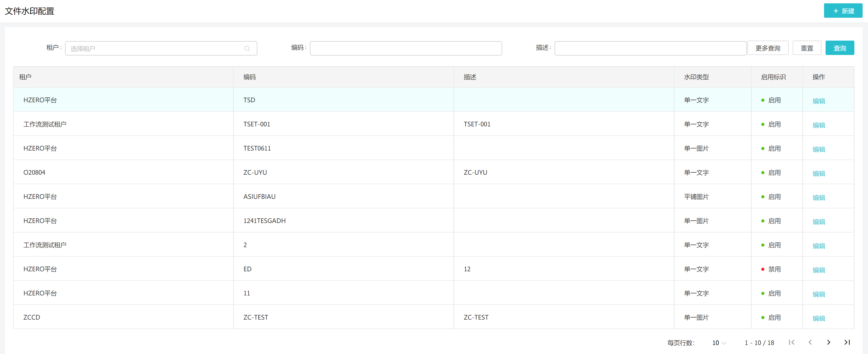Screen dimensions: 868x354
Task: Click 单一图片 in the TEST0611 row
Action: click(x=696, y=148)
